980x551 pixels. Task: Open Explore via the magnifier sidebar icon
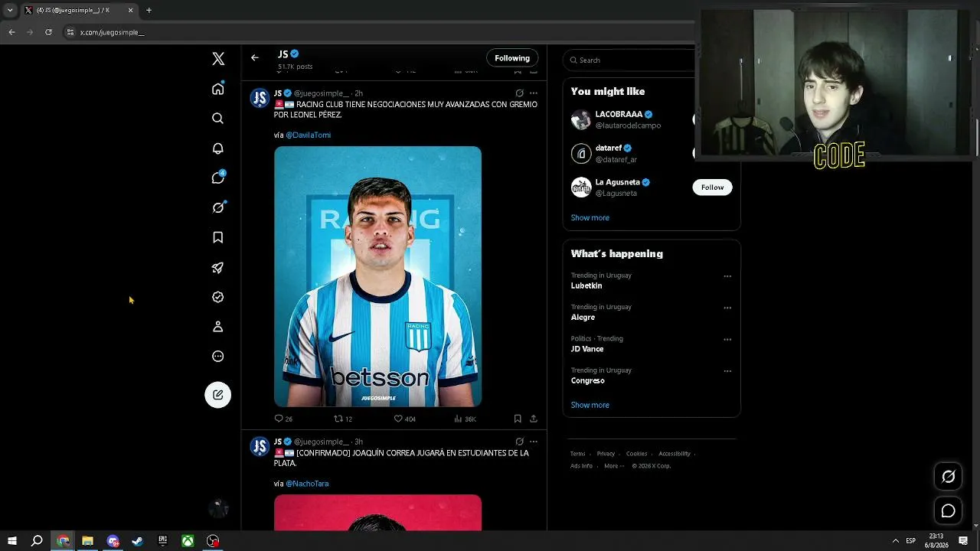coord(218,119)
